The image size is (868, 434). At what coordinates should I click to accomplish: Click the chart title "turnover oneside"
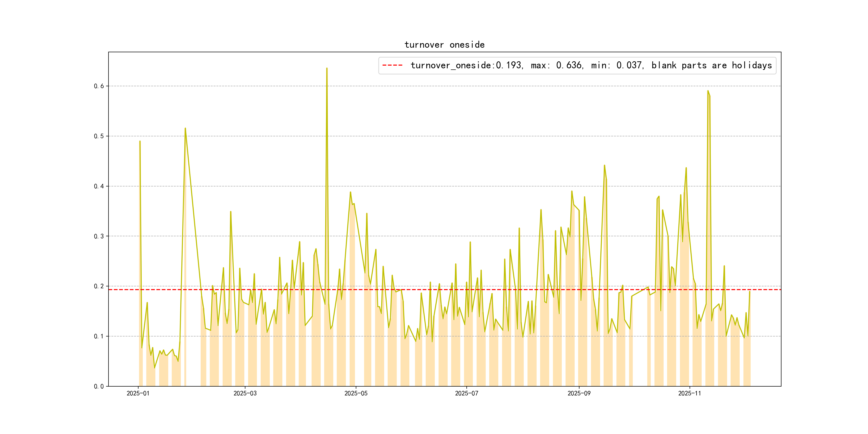444,45
